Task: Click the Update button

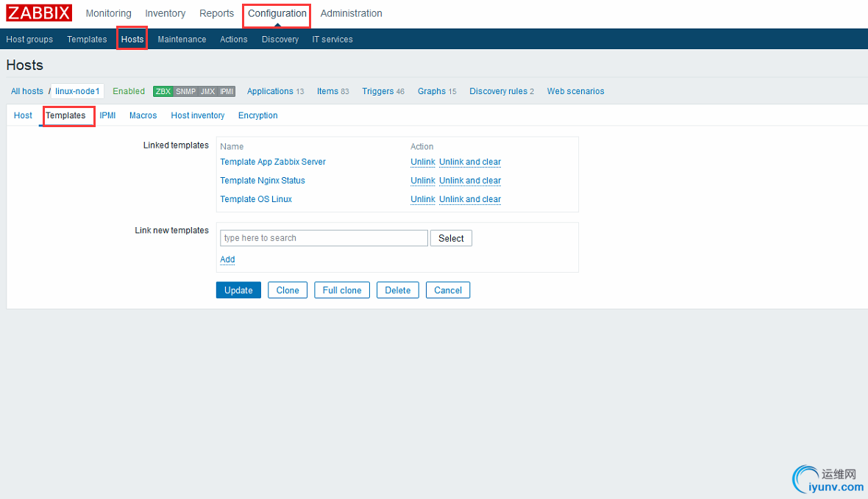Action: 238,290
